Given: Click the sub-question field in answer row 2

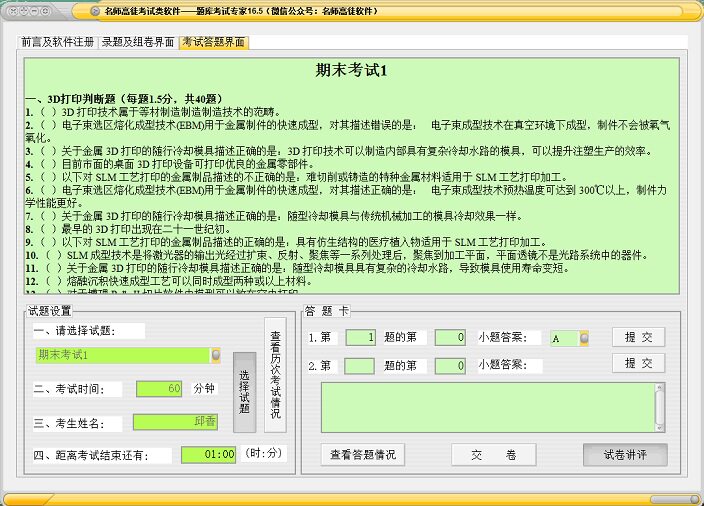Looking at the screenshot, I should [450, 366].
